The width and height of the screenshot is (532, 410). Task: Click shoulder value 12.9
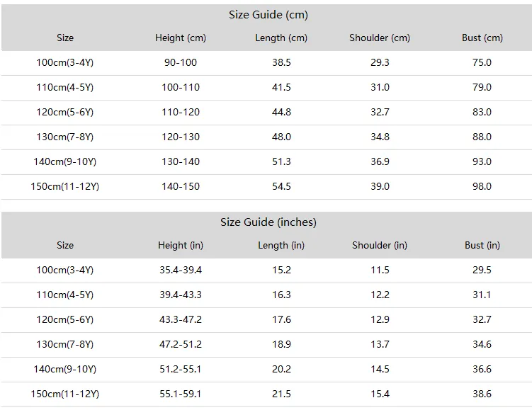[380, 320]
